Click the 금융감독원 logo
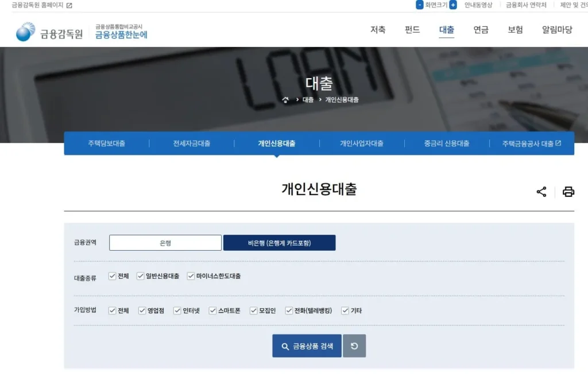588x377 pixels. pyautogui.click(x=49, y=32)
